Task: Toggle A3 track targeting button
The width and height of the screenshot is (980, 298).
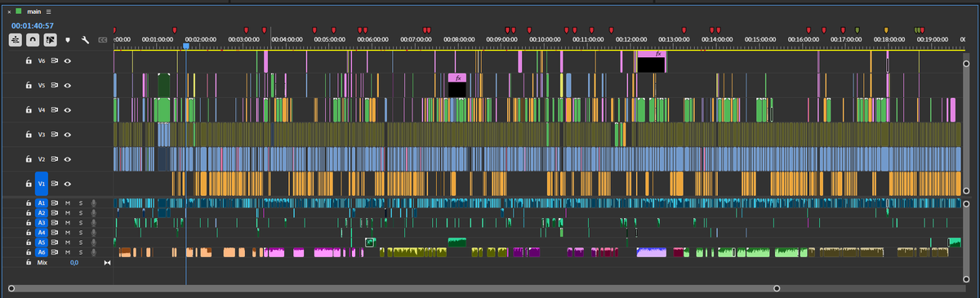Action: click(42, 222)
